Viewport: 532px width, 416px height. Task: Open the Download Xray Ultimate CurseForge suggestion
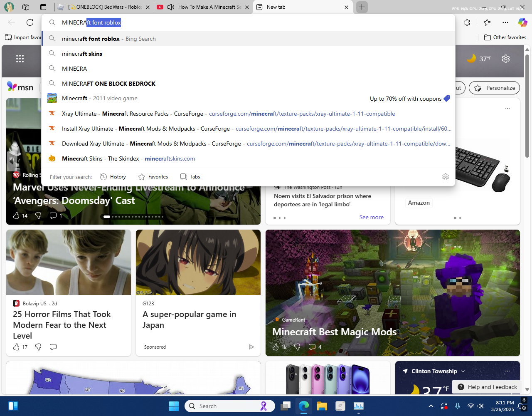(x=249, y=144)
